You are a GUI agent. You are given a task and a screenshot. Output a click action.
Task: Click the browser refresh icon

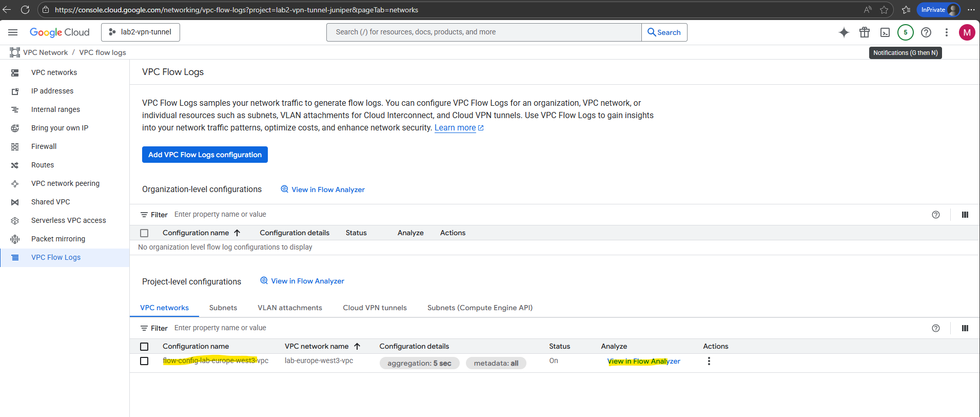pos(25,10)
